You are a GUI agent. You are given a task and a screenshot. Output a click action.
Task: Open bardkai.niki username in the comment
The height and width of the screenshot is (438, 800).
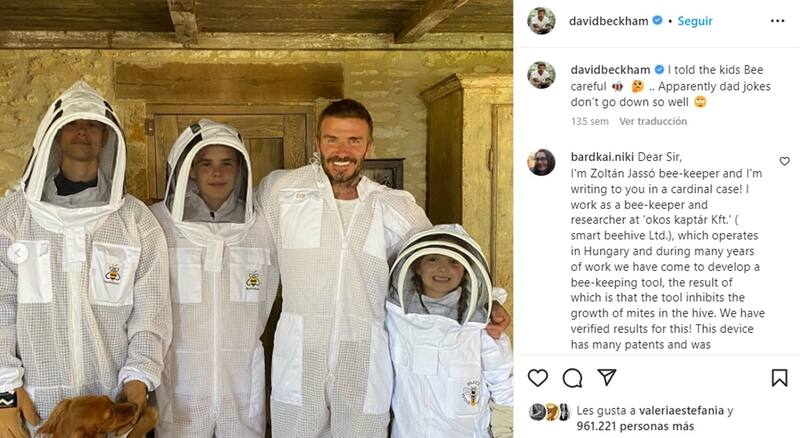603,157
